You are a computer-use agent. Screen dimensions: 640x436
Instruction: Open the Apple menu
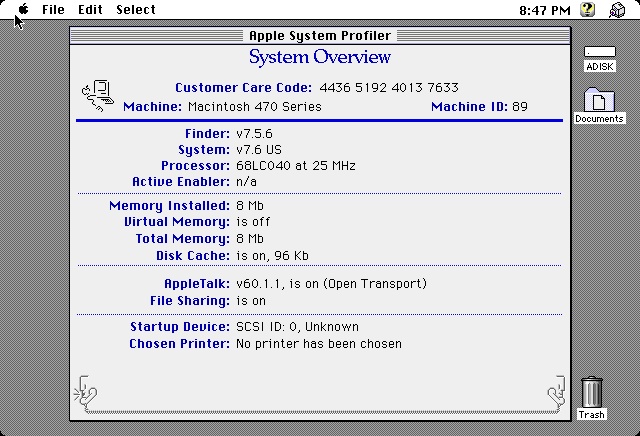tap(24, 9)
